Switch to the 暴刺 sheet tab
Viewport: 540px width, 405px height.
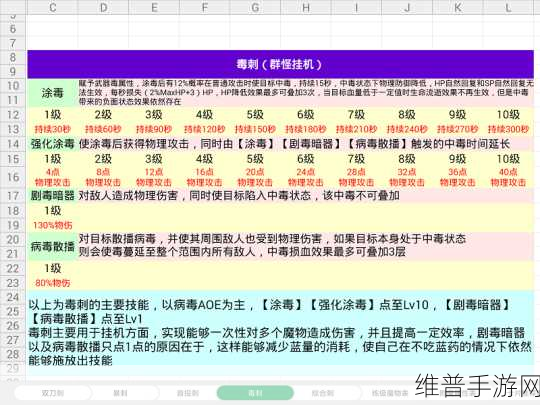(x=120, y=393)
